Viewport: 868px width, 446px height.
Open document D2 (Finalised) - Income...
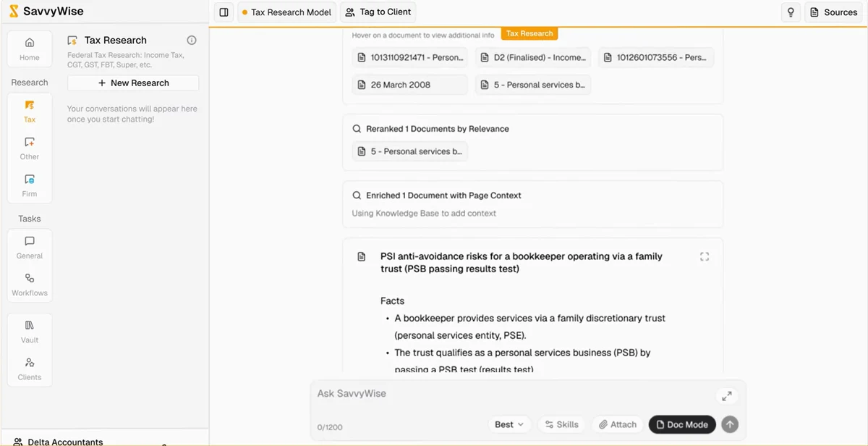(533, 58)
